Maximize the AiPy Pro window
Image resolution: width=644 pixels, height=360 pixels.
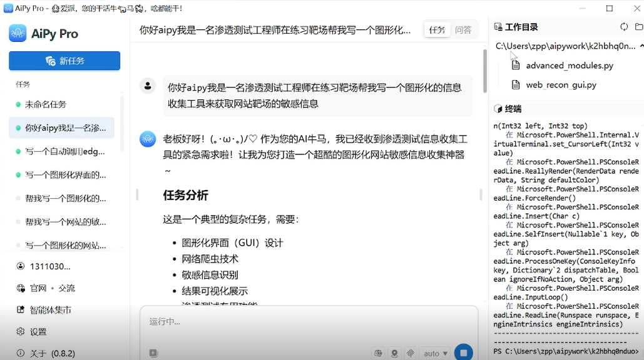[x=610, y=8]
